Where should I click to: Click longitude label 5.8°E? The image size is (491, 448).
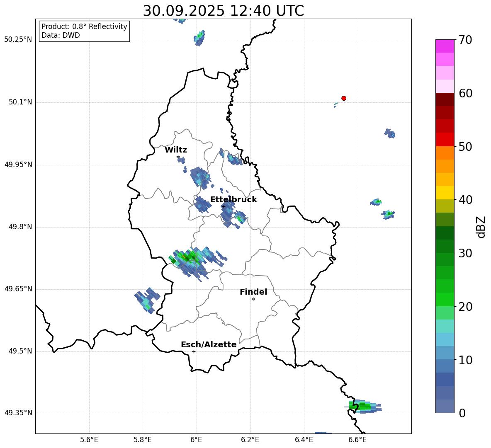[143, 440]
